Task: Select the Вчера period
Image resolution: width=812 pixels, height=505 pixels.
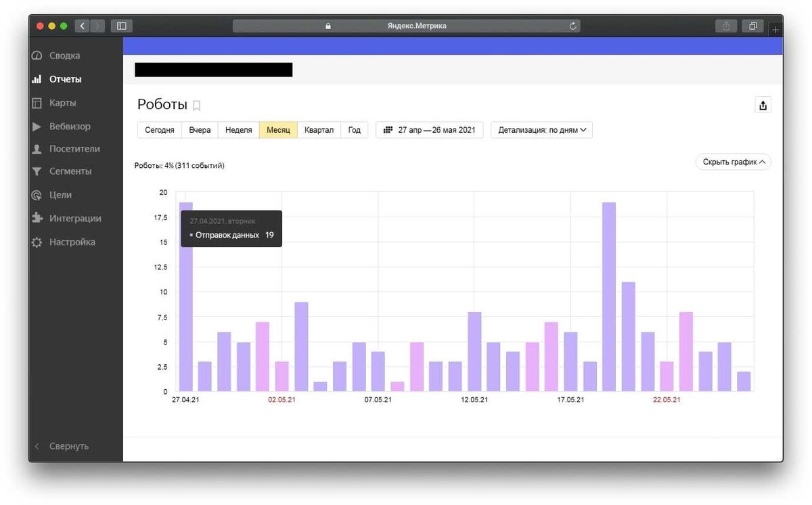Action: tap(200, 130)
